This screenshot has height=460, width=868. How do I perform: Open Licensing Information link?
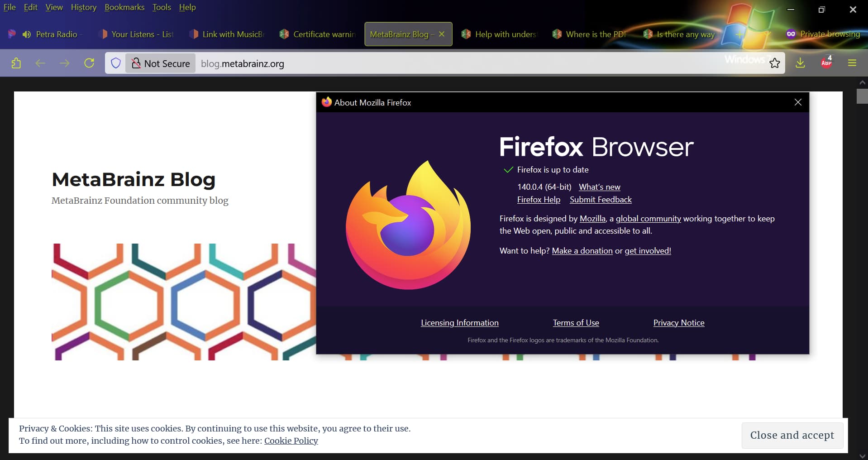tap(459, 323)
